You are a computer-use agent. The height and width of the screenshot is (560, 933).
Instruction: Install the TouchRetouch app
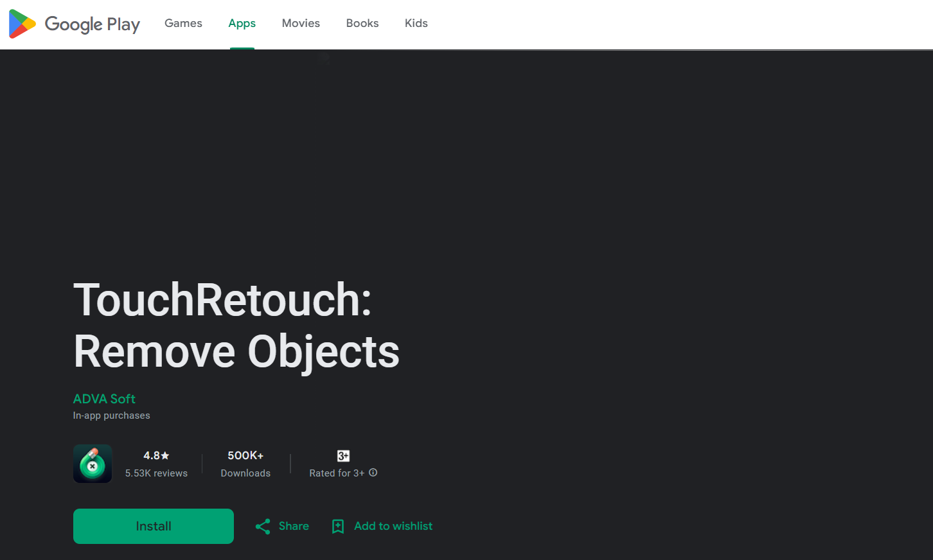[154, 526]
